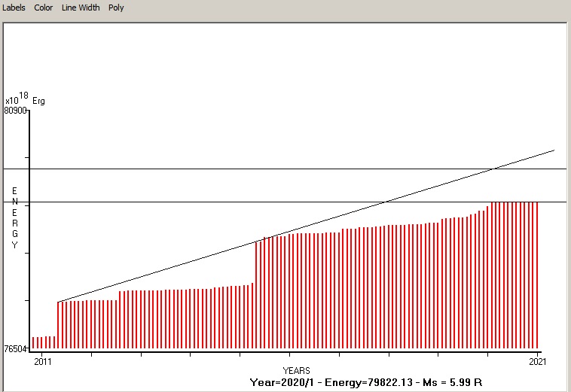Click the YEARS axis title

(296, 371)
